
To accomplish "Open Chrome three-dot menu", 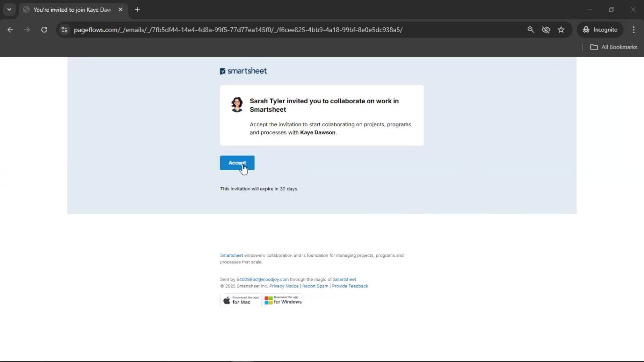I will [x=634, y=30].
